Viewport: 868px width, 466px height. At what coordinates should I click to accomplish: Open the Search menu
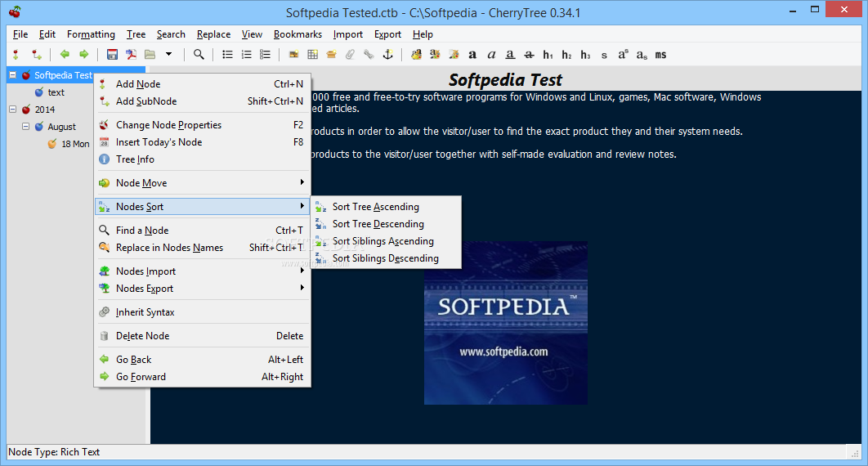tap(171, 34)
